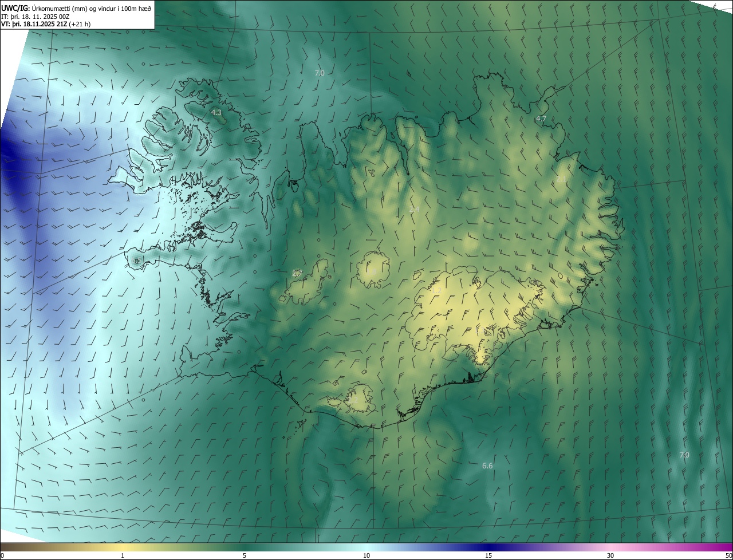Click the yellow segment of the color bar
This screenshot has width=733, height=560.
123,547
